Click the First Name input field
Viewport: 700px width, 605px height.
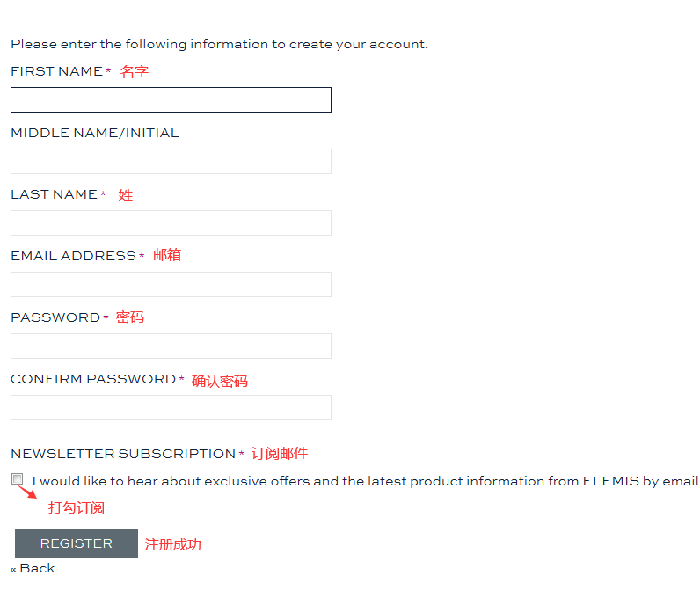171,99
